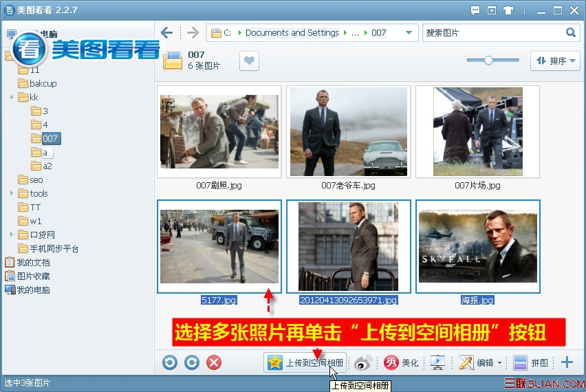Expand the 口贷网 folder
Viewport: 586px width, 392px height.
12,235
